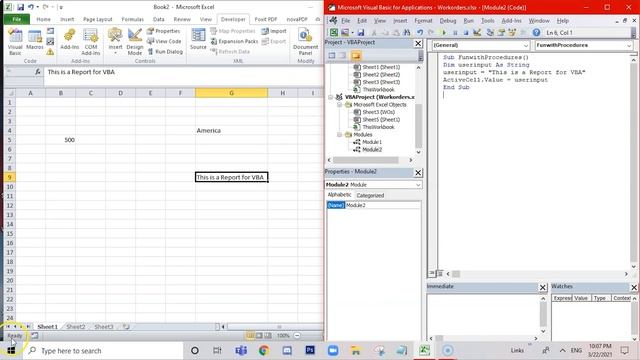Toggle Design Mode in Excel ribbon
Screen dimensions: 640x360
(x=135, y=42)
